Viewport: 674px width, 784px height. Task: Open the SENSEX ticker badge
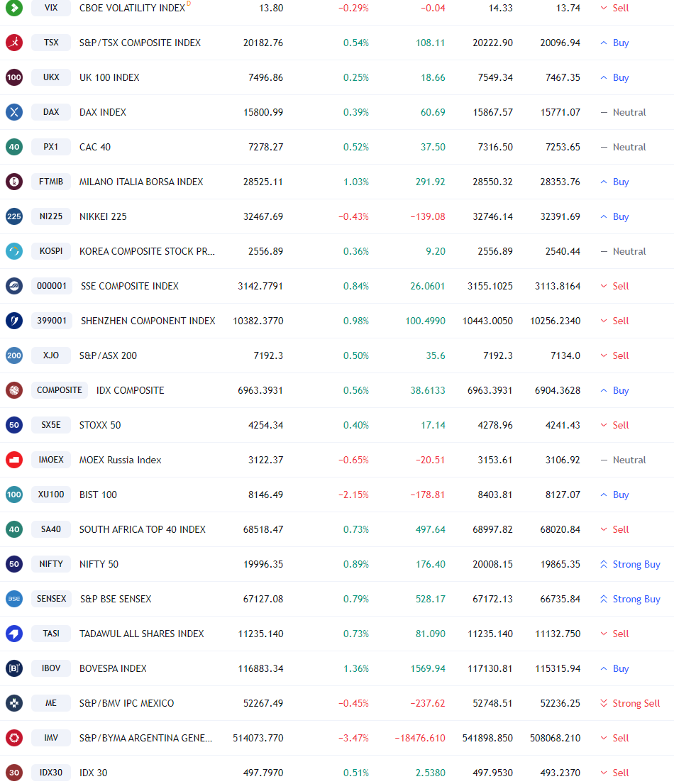52,599
